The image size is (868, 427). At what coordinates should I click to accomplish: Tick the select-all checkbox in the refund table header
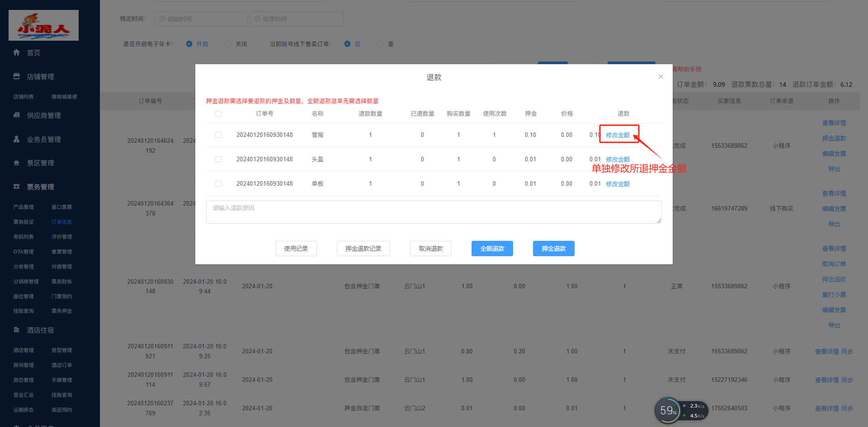(x=218, y=114)
